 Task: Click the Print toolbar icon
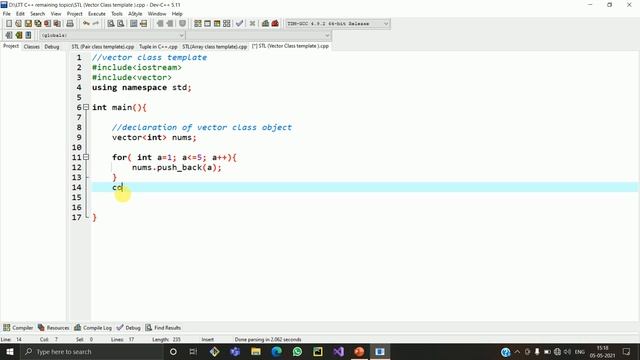70,24
